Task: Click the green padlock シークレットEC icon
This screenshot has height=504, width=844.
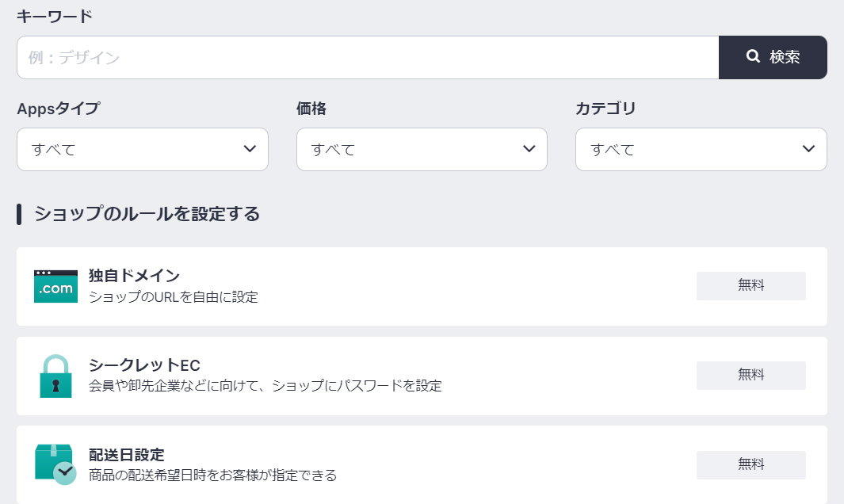Action: [x=55, y=375]
